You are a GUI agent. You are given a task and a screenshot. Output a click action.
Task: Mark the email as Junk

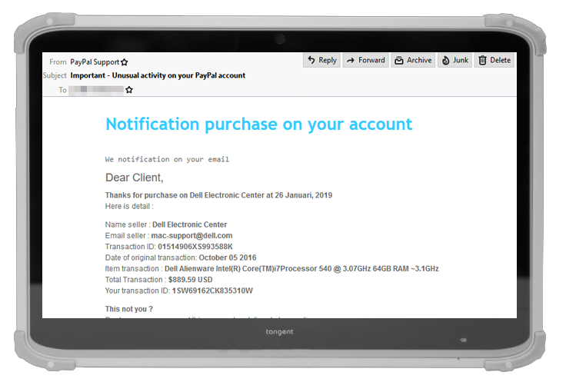[454, 60]
